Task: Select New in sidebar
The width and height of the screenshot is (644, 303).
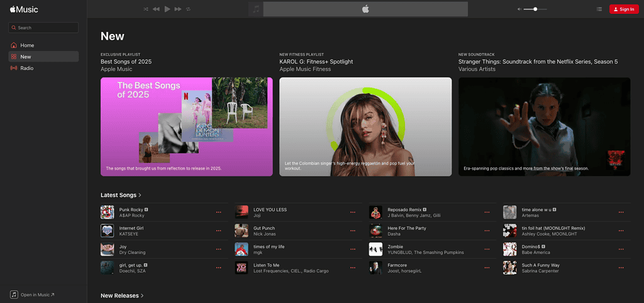Action: [43, 57]
